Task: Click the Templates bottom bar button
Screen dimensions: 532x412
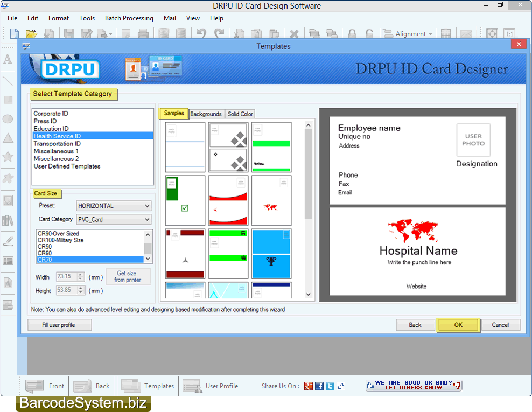Action: click(148, 386)
